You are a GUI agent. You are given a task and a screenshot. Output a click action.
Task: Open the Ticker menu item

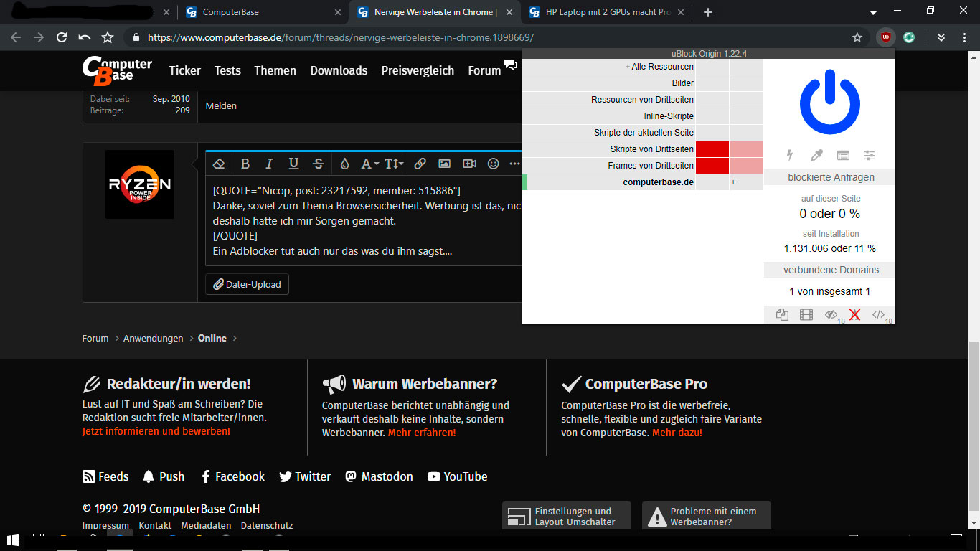[x=185, y=70]
